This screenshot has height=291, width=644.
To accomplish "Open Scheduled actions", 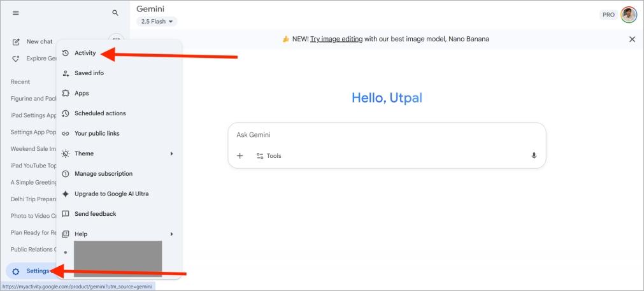I will click(100, 113).
